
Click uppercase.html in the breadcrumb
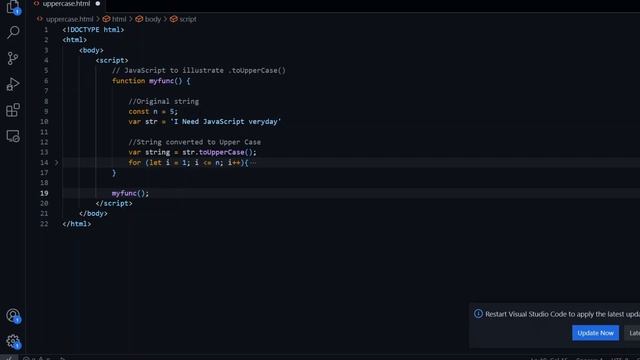[69, 19]
